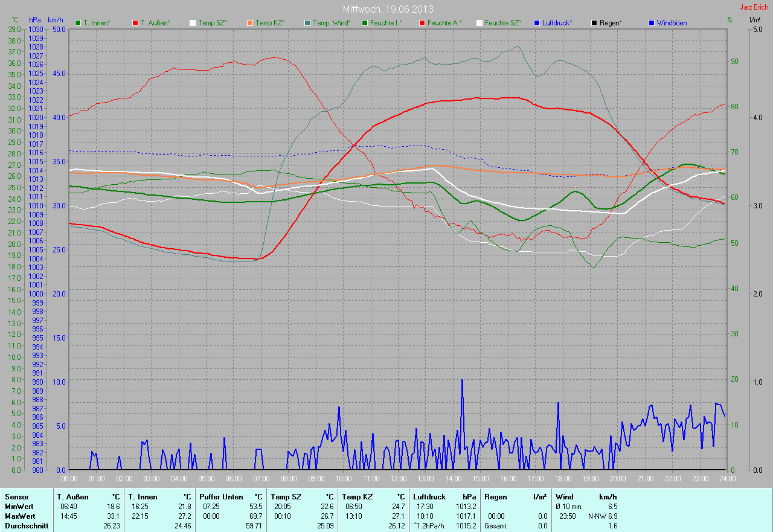
Task: Toggle the Luftdruck series label text
Action: 557,23
